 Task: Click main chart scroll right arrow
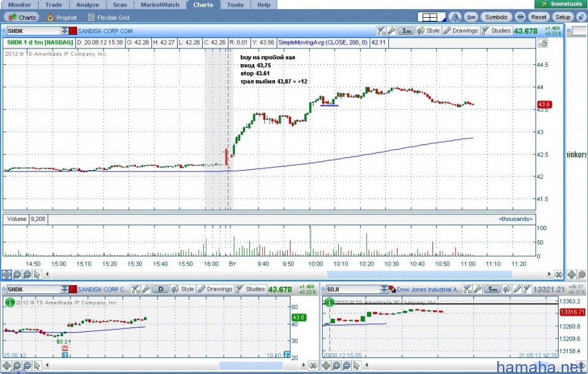coord(549,274)
